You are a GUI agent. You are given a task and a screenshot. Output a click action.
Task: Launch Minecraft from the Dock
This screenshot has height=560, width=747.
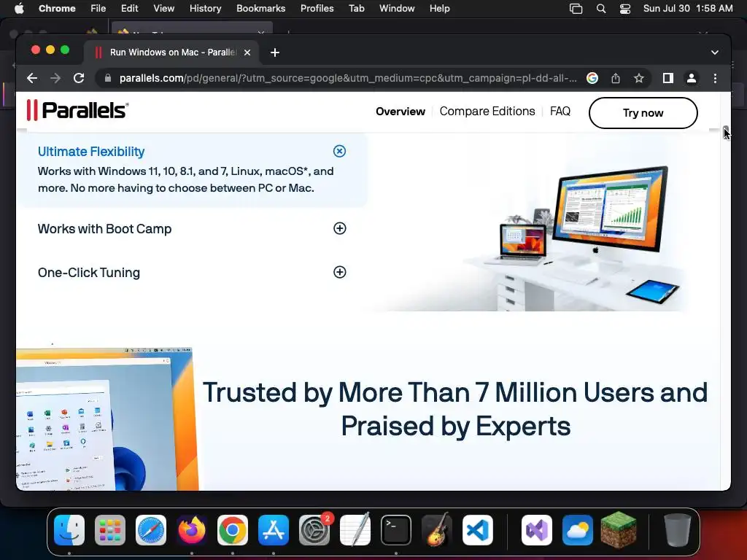point(619,530)
